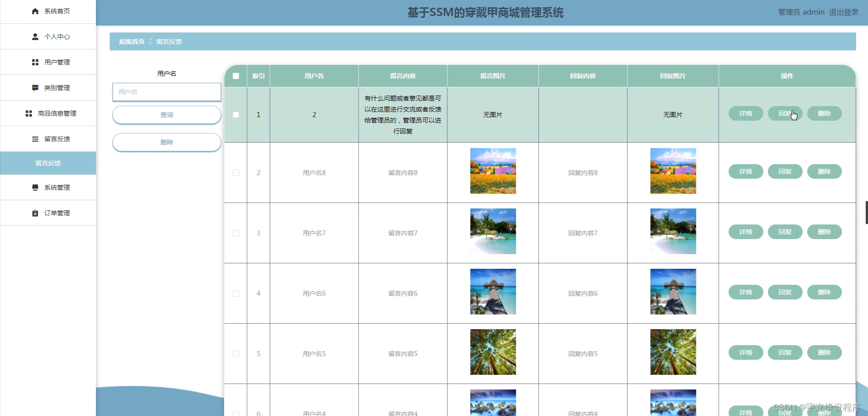This screenshot has width=868, height=416.
Task: Click 详情 for the 用户名5 row
Action: 746,352
